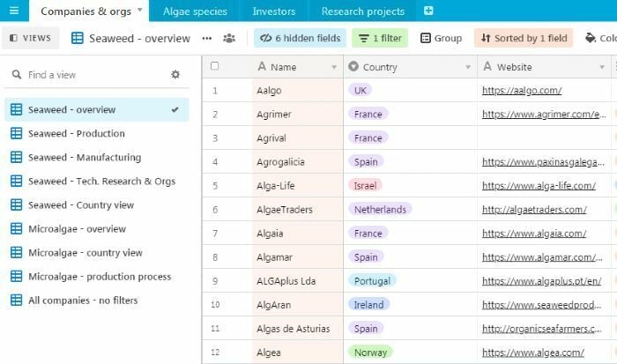Switch to the Algae species tab
The image size is (617, 364).
click(195, 11)
